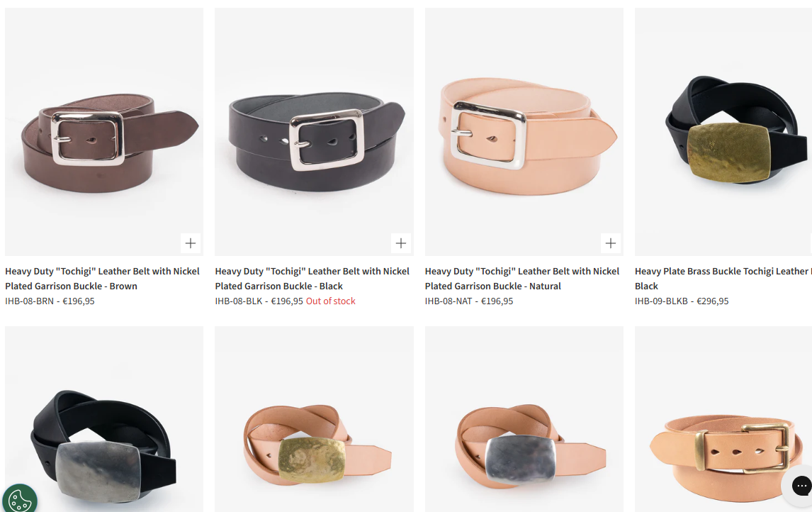
Task: Click the plus icon on Natural belt image
Action: coord(611,243)
